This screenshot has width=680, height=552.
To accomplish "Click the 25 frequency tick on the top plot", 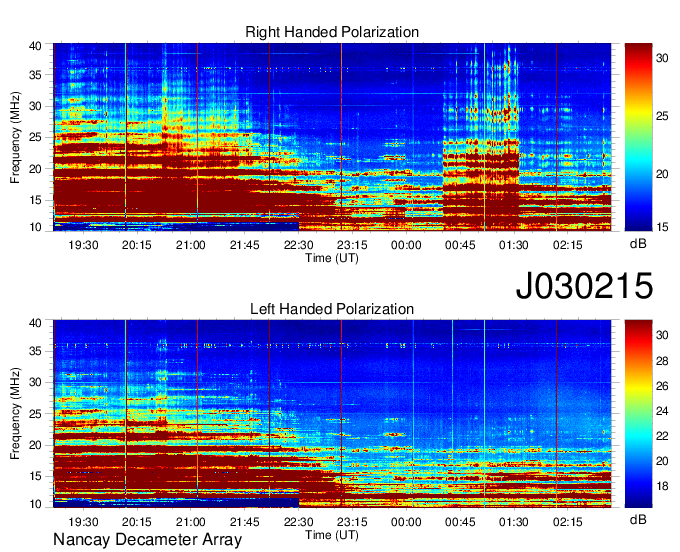I will tap(36, 137).
